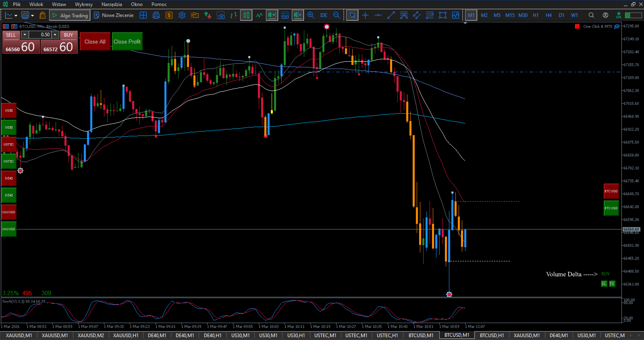Buy BTCUSD at 66572

(59, 47)
